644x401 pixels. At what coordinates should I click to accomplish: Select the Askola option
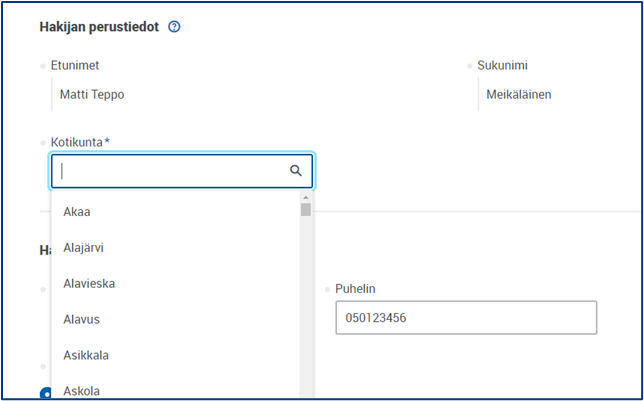(81, 390)
